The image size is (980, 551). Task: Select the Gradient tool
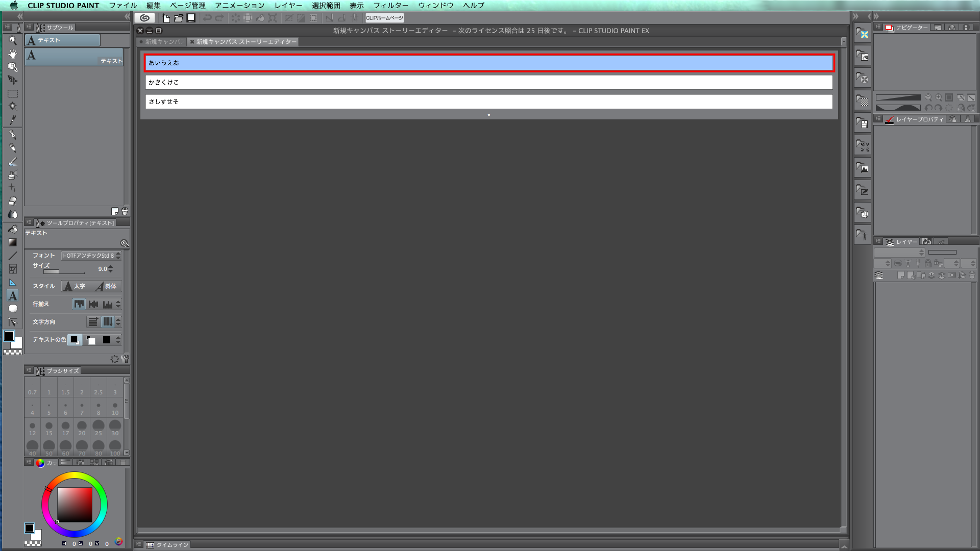tap(13, 242)
